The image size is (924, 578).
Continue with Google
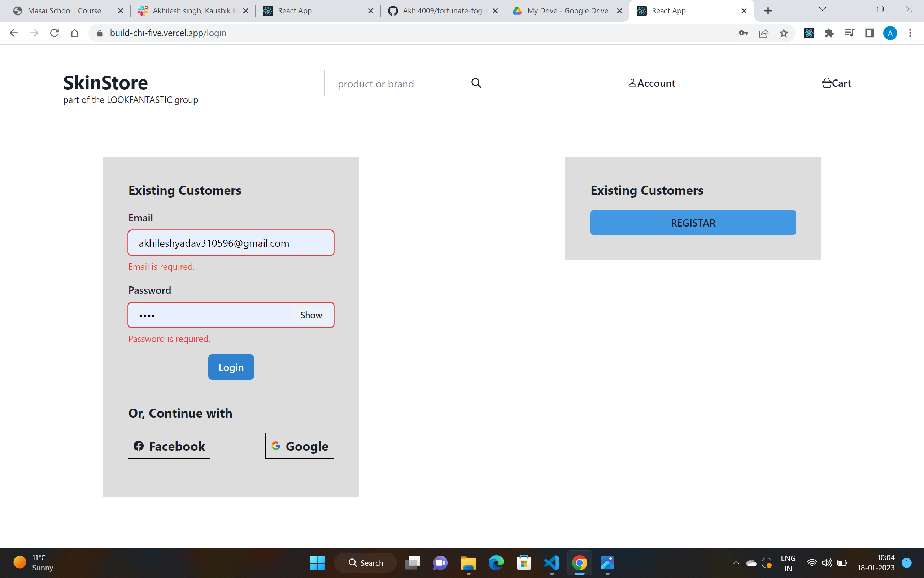[x=299, y=446]
